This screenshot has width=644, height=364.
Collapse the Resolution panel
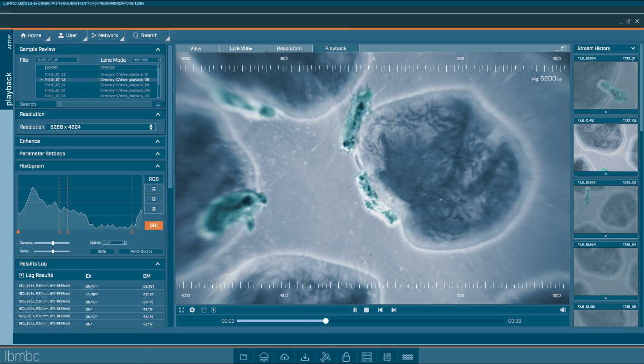click(158, 114)
